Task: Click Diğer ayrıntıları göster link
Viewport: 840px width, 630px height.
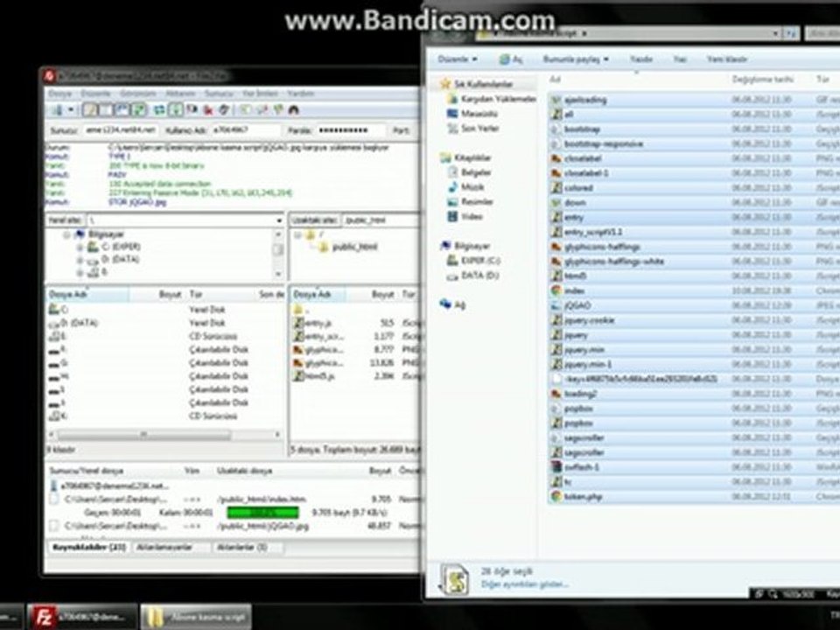Action: [524, 584]
